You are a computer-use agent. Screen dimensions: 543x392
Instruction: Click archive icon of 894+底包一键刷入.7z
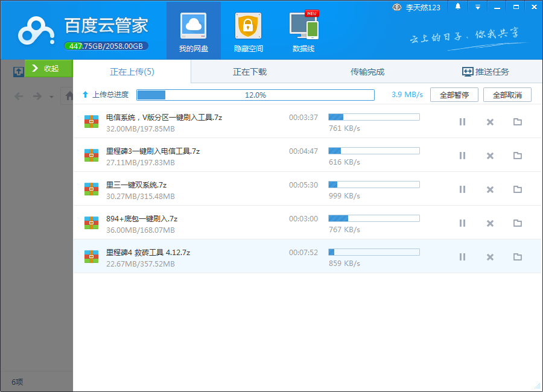coord(92,223)
